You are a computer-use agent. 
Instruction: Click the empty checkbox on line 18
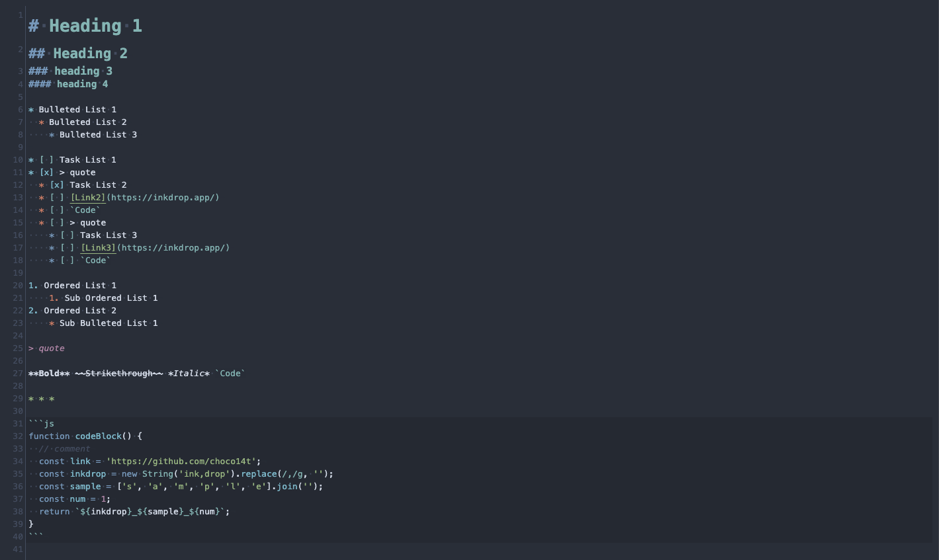(x=67, y=260)
